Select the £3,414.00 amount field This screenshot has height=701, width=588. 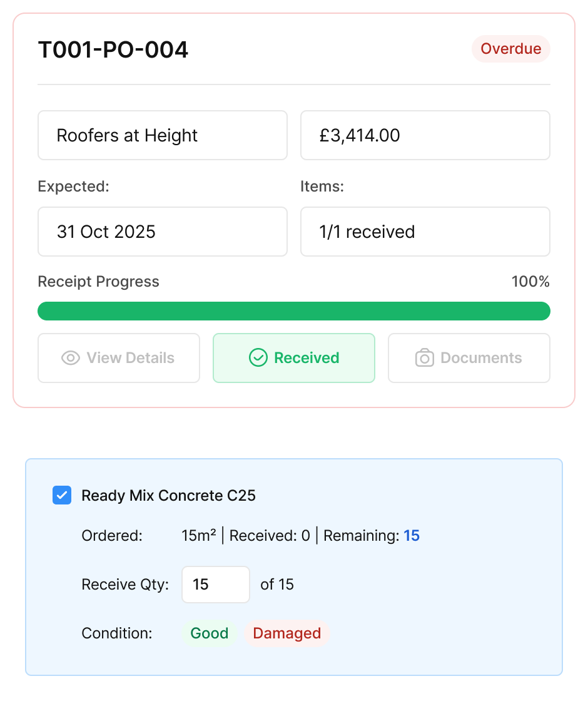pyautogui.click(x=425, y=135)
